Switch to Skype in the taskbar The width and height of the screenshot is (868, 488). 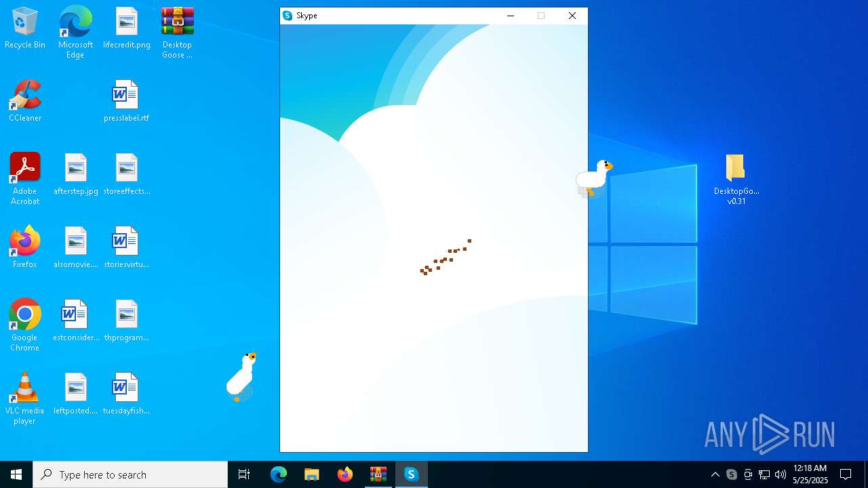pos(412,474)
